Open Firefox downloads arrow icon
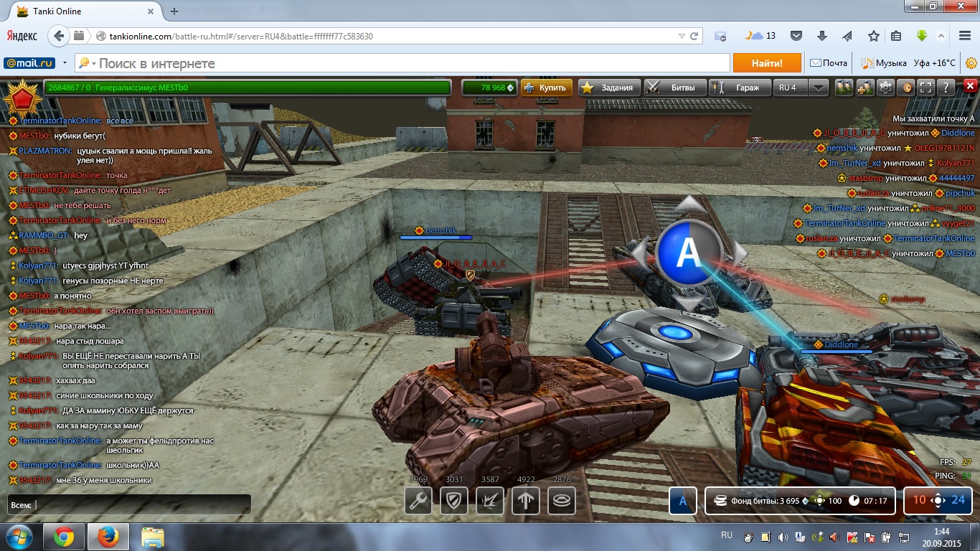This screenshot has width=980, height=551. (x=822, y=36)
